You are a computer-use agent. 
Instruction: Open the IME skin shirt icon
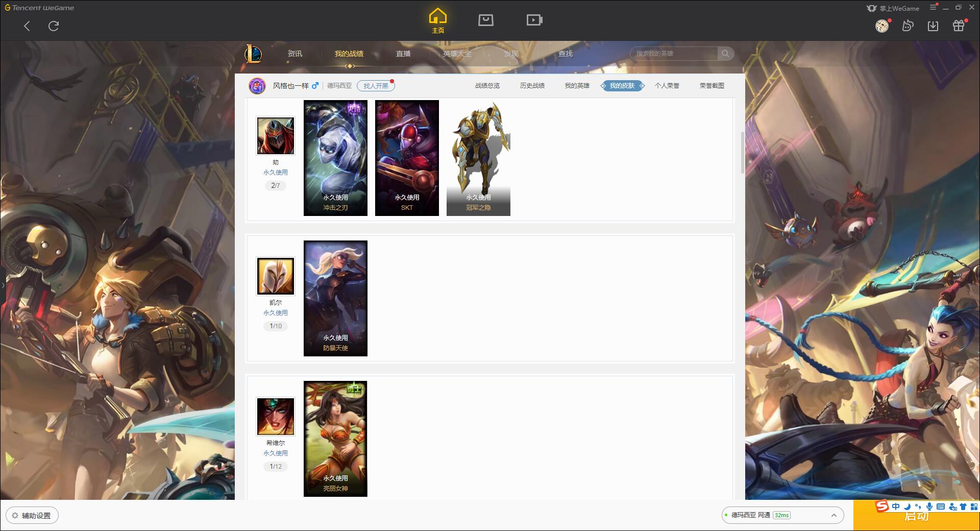tap(963, 506)
